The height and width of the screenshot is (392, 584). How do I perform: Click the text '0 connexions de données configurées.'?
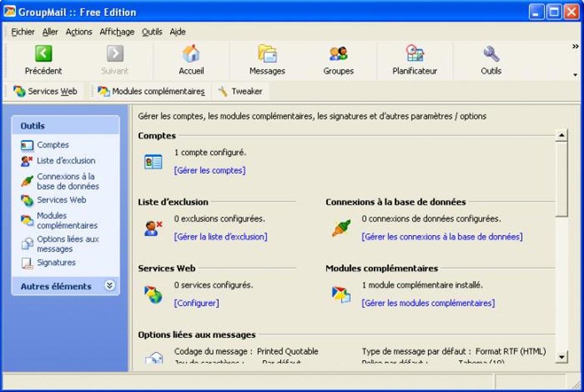click(431, 219)
